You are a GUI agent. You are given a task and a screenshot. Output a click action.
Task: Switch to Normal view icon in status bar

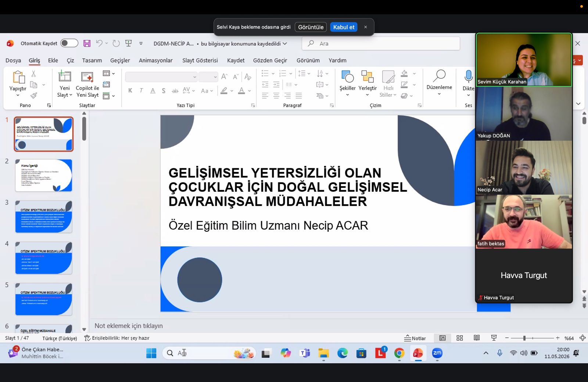pyautogui.click(x=442, y=338)
